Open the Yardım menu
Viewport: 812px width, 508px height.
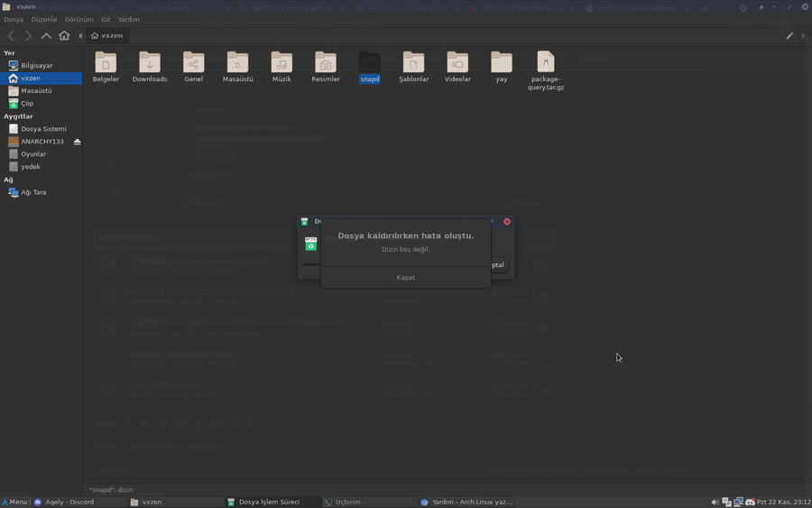tap(128, 20)
